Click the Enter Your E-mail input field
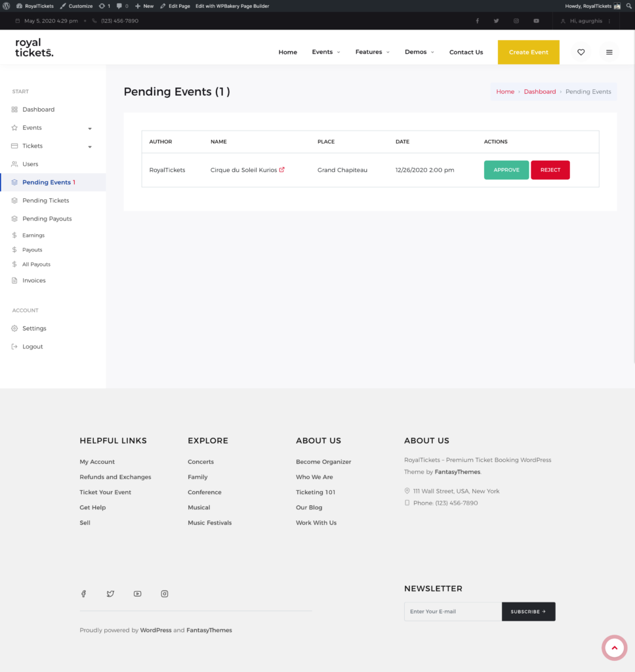The width and height of the screenshot is (635, 672). [453, 612]
